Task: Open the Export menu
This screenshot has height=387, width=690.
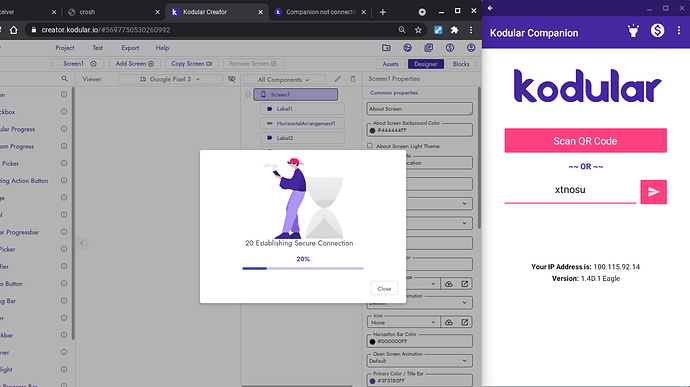Action: coord(130,48)
